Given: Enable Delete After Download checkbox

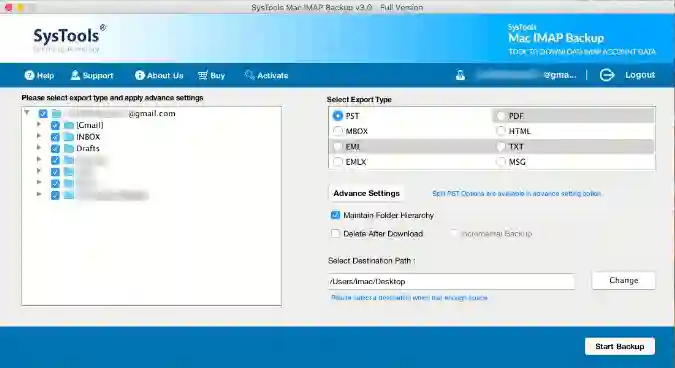Looking at the screenshot, I should (335, 233).
